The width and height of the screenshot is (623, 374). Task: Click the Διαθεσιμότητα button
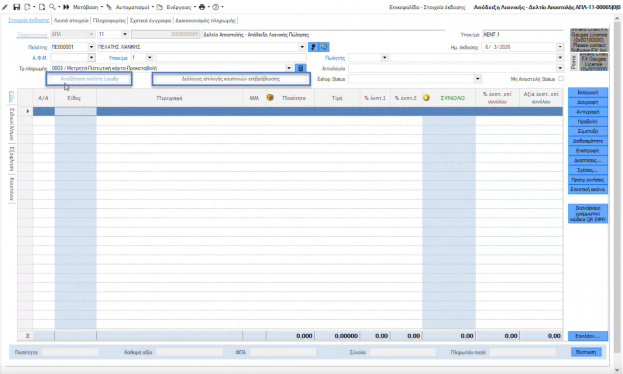pyautogui.click(x=588, y=141)
